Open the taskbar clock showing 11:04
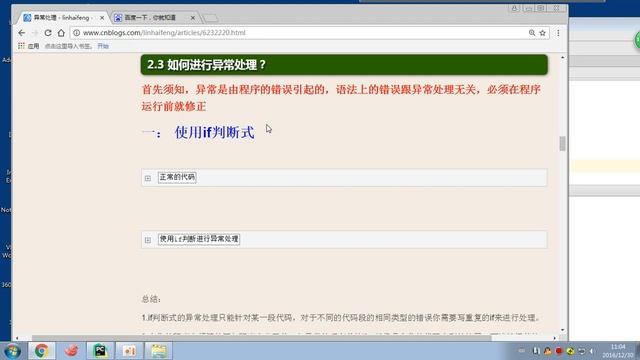Image resolution: width=640 pixels, height=360 pixels. pyautogui.click(x=618, y=351)
